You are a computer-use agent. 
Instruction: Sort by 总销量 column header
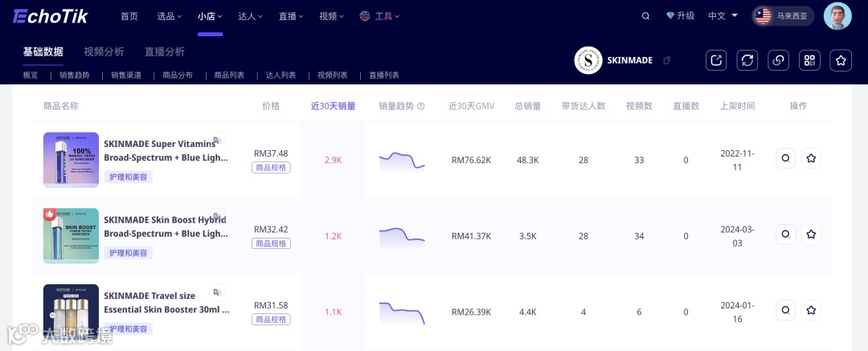(x=527, y=106)
